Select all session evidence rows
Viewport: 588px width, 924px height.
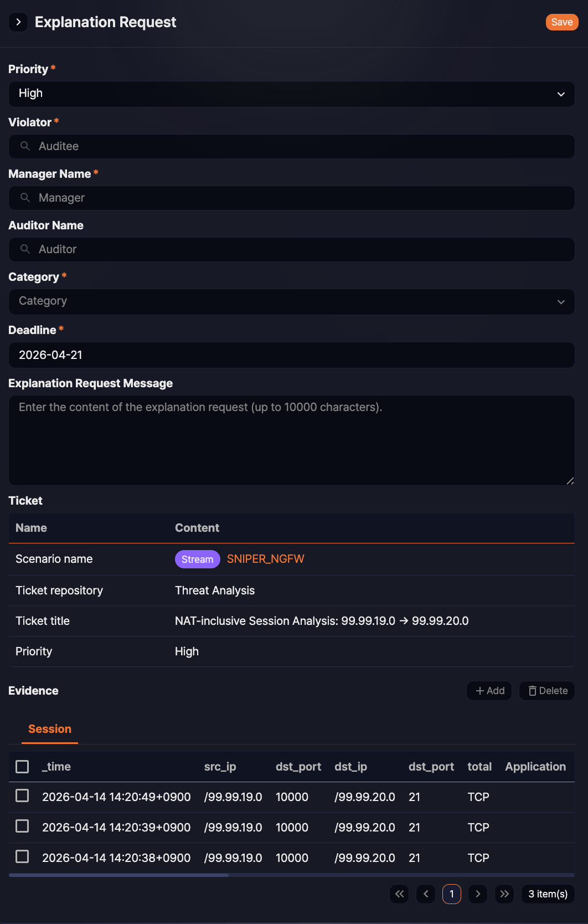[x=22, y=766]
